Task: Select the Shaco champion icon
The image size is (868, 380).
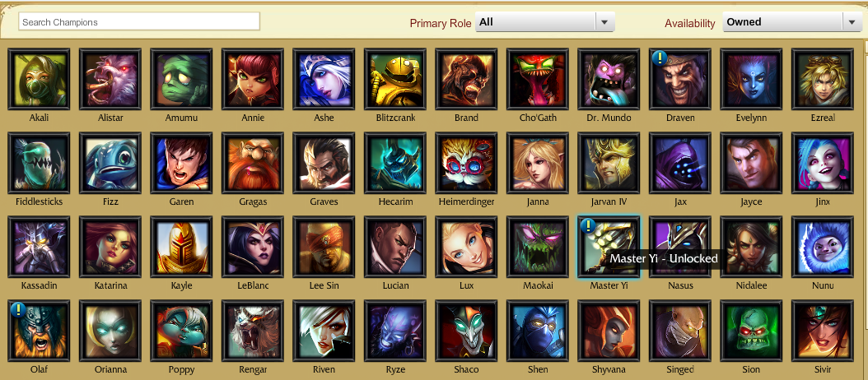Action: coord(466,331)
